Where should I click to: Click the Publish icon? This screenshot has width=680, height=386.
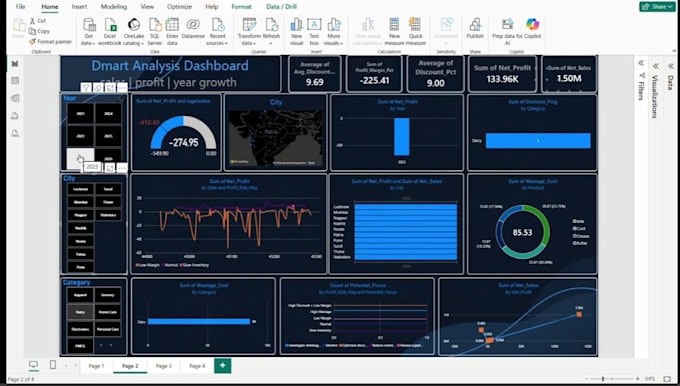[x=475, y=24]
